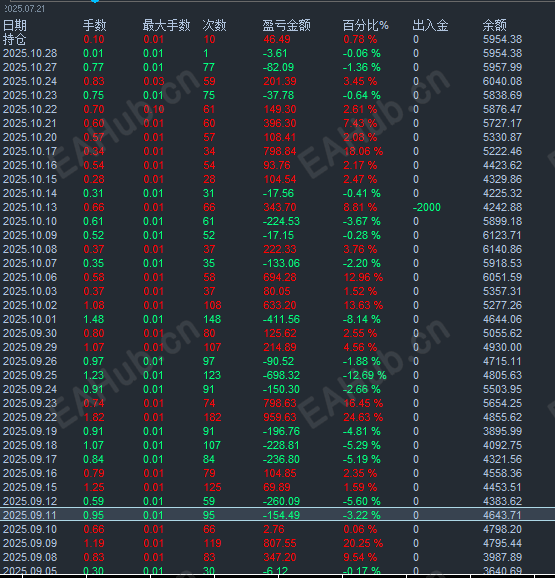Click the percentage 24.63 %

[363, 418]
